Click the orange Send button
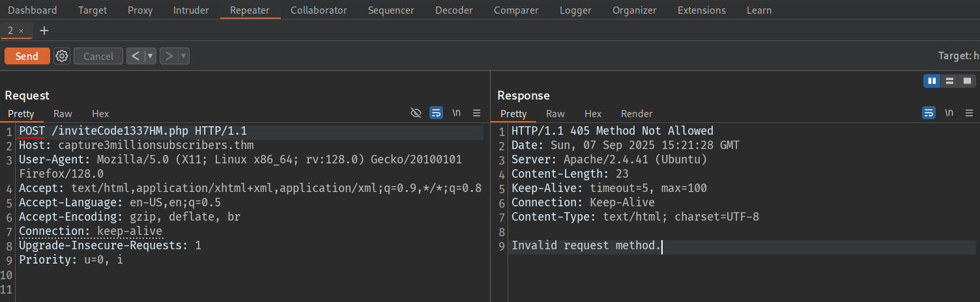This screenshot has height=302, width=980. [27, 57]
